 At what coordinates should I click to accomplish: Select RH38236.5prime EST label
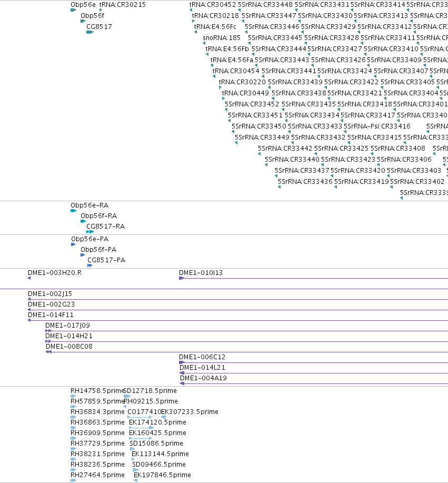point(97,465)
